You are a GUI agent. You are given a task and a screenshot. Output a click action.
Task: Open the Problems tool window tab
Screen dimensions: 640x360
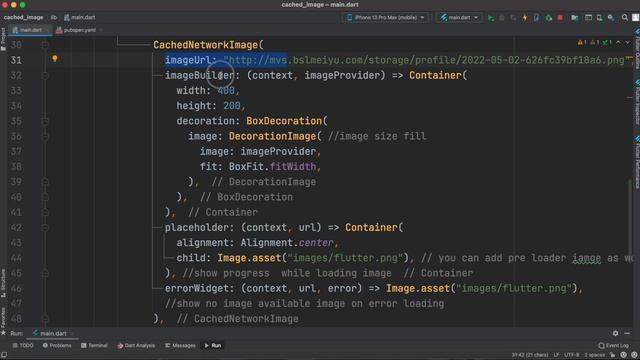point(57,345)
